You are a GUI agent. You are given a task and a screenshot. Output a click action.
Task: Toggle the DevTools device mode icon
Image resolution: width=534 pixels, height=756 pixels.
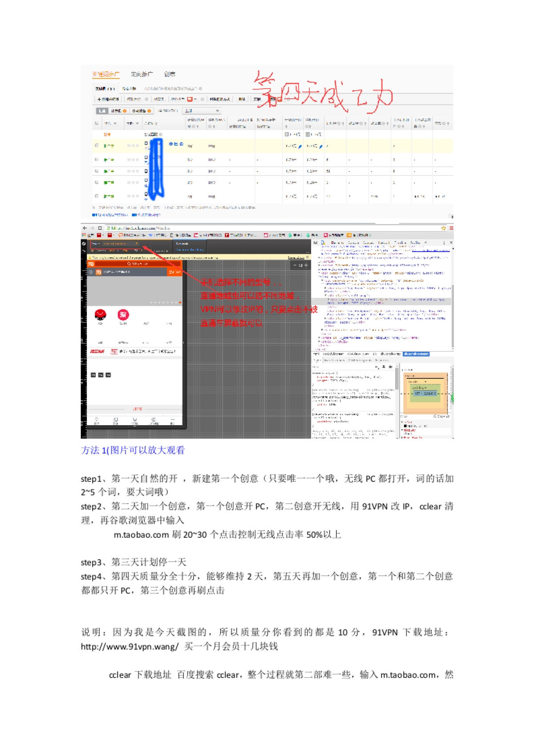pyautogui.click(x=323, y=243)
